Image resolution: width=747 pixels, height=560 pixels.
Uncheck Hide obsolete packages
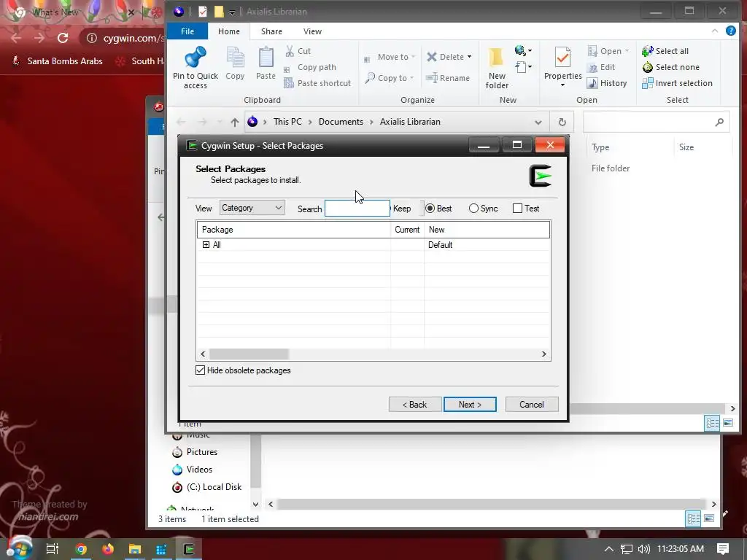click(x=200, y=370)
